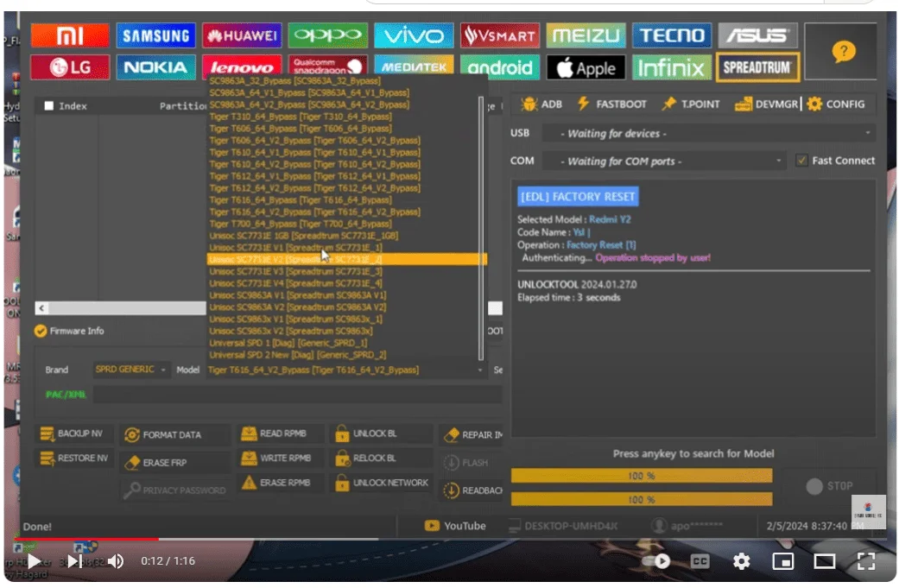
Task: Click the partition table left scroll arrow
Action: pyautogui.click(x=41, y=308)
